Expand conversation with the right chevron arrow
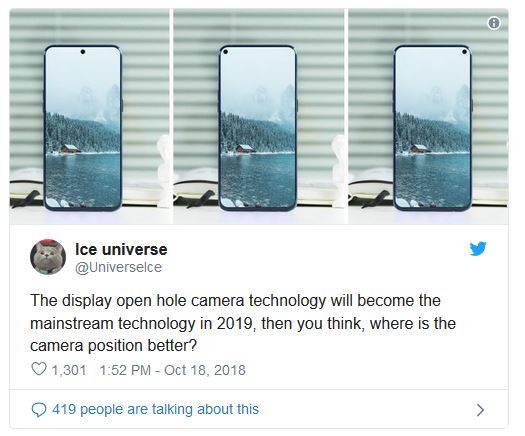Image resolution: width=525 pixels, height=436 pixels. click(480, 410)
